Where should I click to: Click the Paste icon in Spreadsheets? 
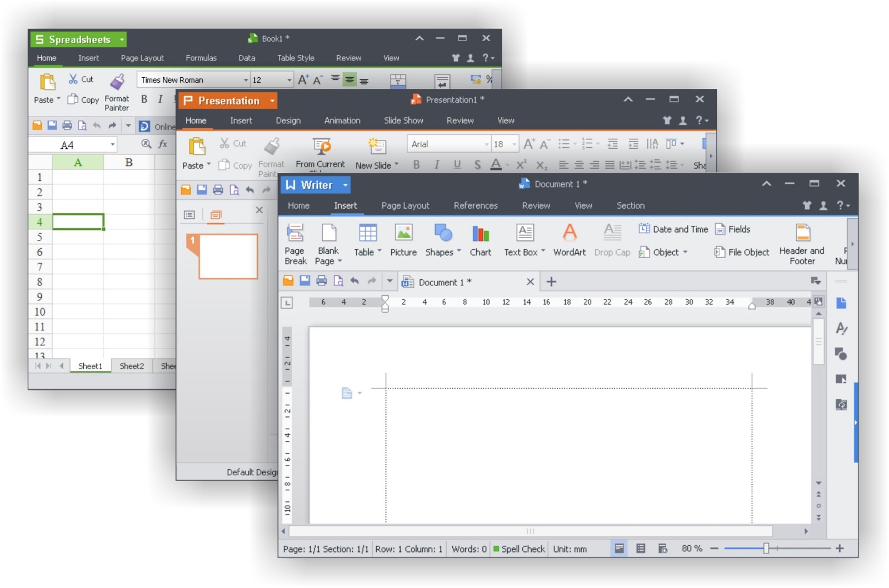(47, 82)
